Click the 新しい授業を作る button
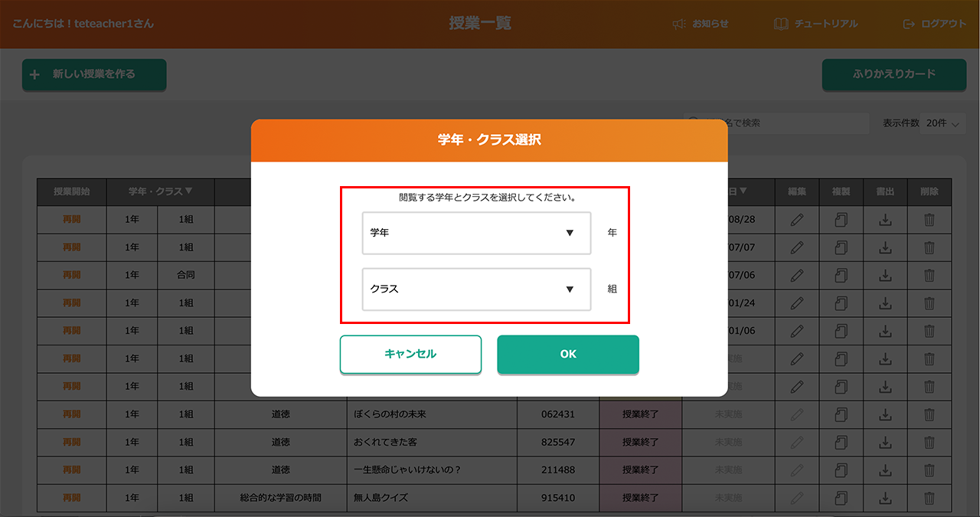980x517 pixels. point(93,74)
